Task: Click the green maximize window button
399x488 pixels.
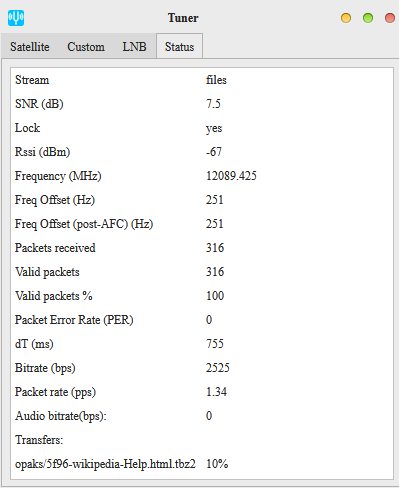Action: pos(368,18)
